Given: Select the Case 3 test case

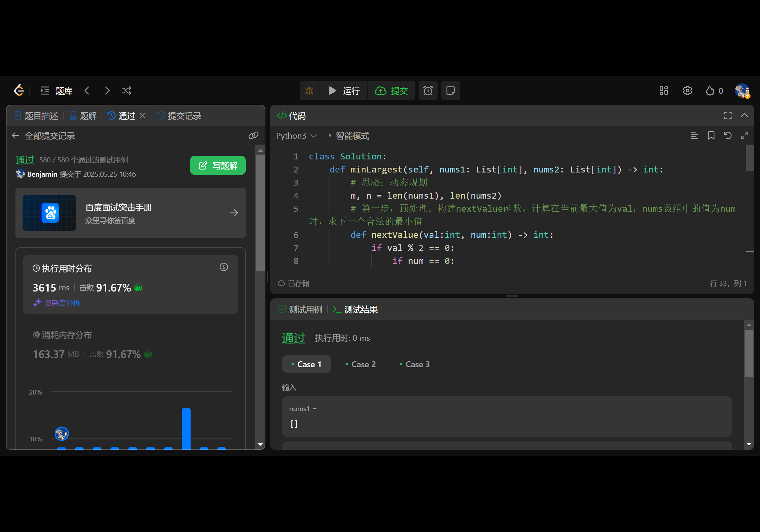Looking at the screenshot, I should tap(414, 364).
